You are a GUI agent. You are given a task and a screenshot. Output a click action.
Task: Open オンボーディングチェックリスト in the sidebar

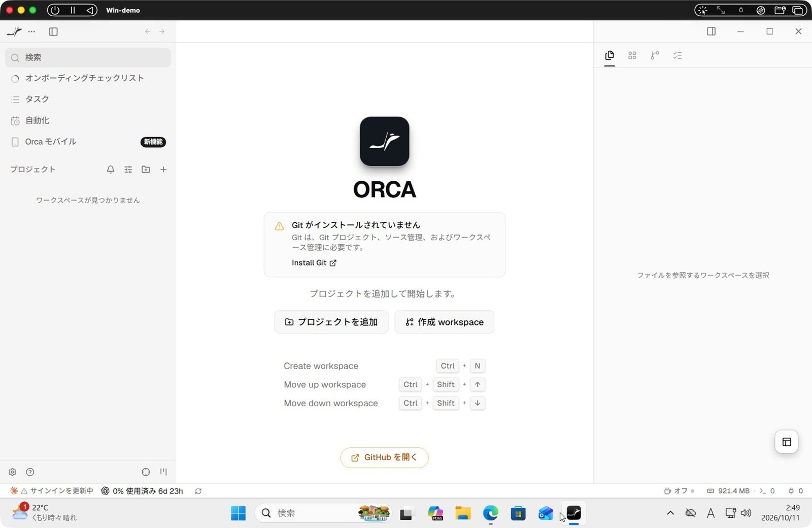88,78
